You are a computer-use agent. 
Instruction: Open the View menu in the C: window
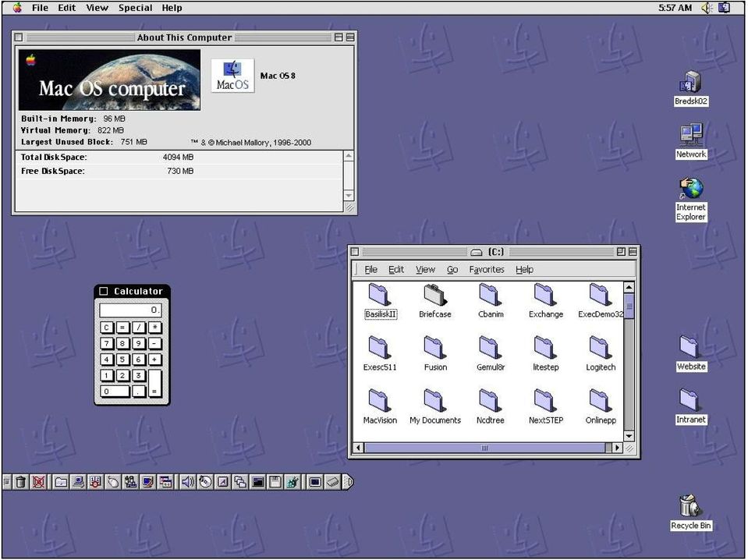[425, 270]
